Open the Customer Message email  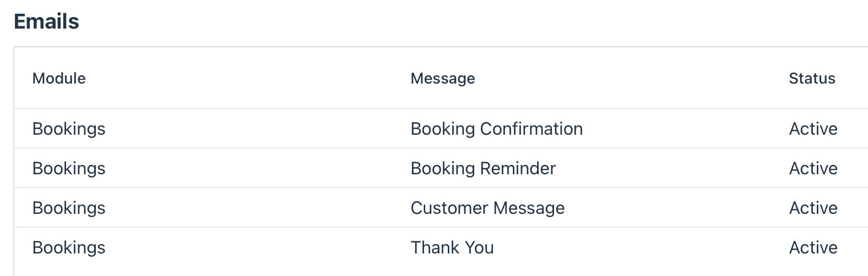click(488, 208)
